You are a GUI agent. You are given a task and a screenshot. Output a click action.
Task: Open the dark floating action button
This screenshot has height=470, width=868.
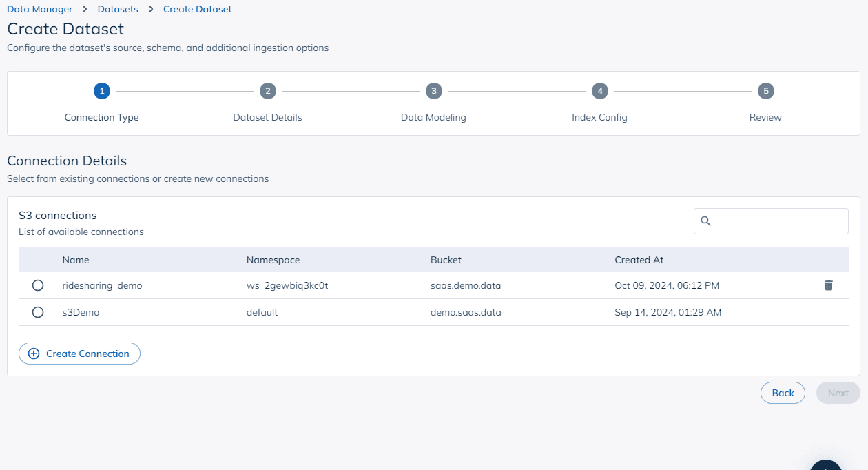826,467
